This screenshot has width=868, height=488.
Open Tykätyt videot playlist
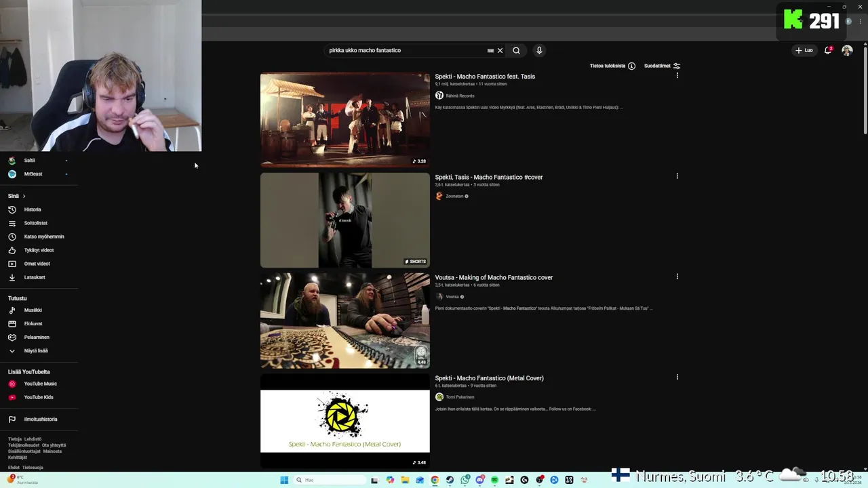pyautogui.click(x=39, y=250)
